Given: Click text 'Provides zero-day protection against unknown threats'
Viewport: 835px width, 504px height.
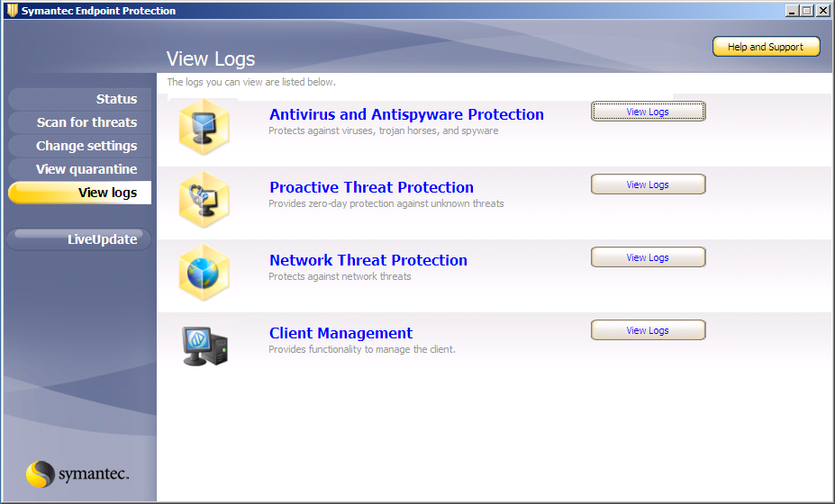Looking at the screenshot, I should tap(386, 203).
